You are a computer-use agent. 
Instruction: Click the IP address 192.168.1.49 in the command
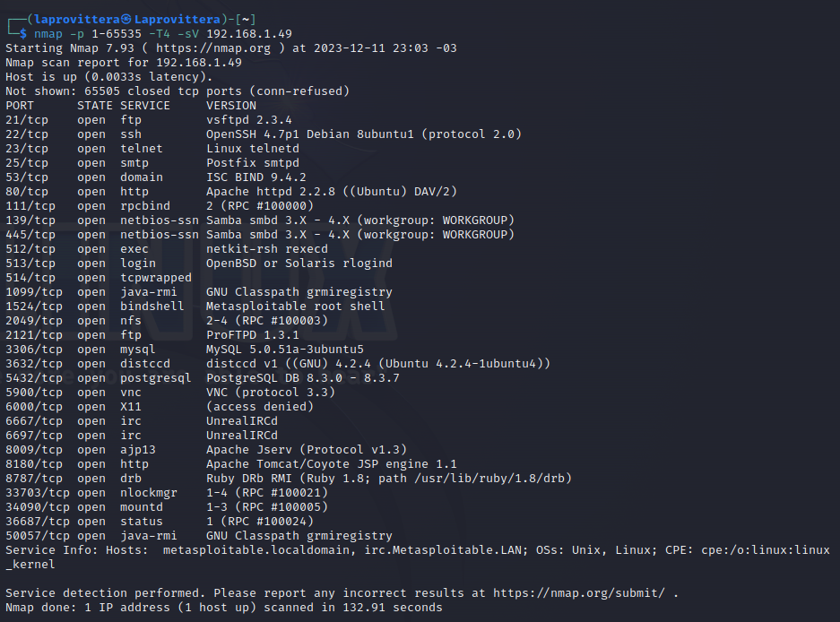(249, 34)
